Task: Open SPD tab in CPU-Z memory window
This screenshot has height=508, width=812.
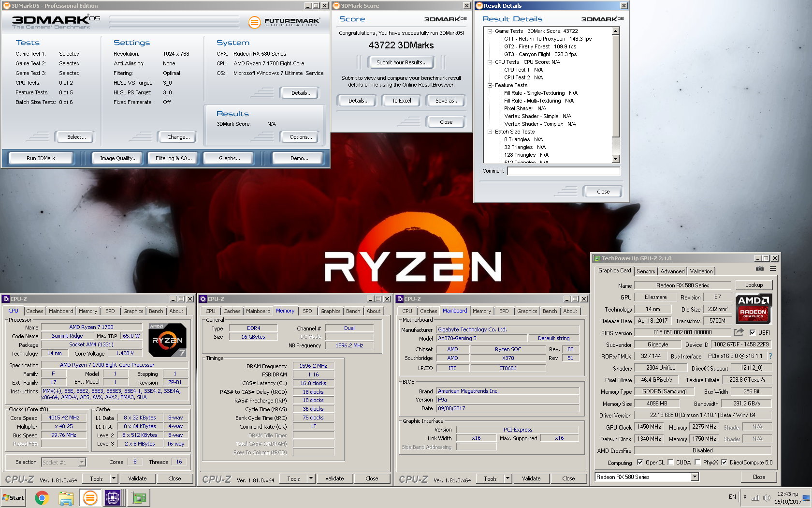Action: pyautogui.click(x=307, y=311)
